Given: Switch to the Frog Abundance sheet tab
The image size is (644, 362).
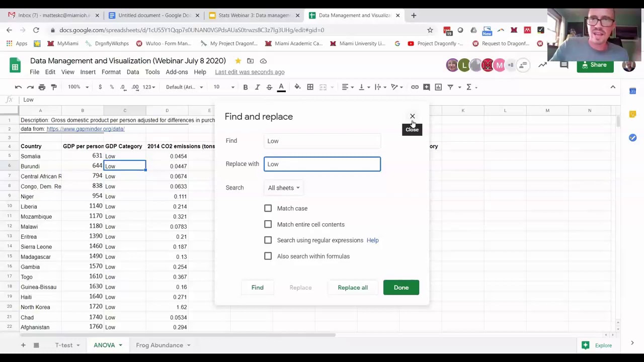Looking at the screenshot, I should (x=159, y=345).
